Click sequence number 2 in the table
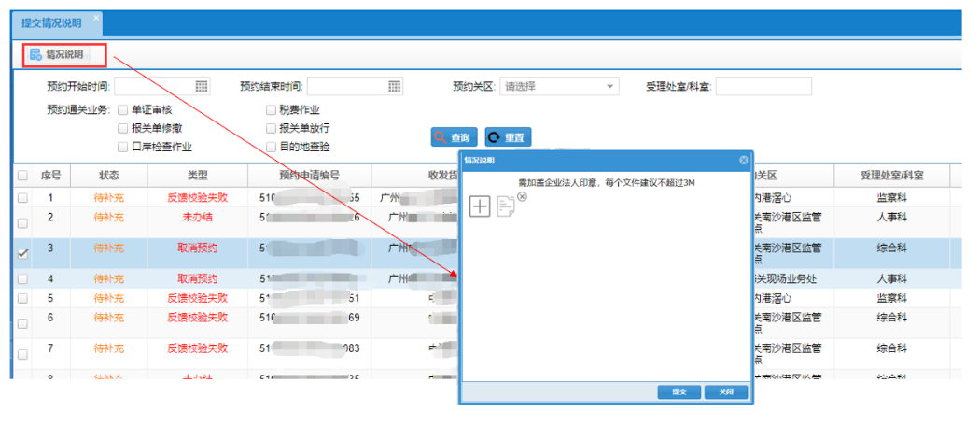The image size is (980, 426). 50,217
